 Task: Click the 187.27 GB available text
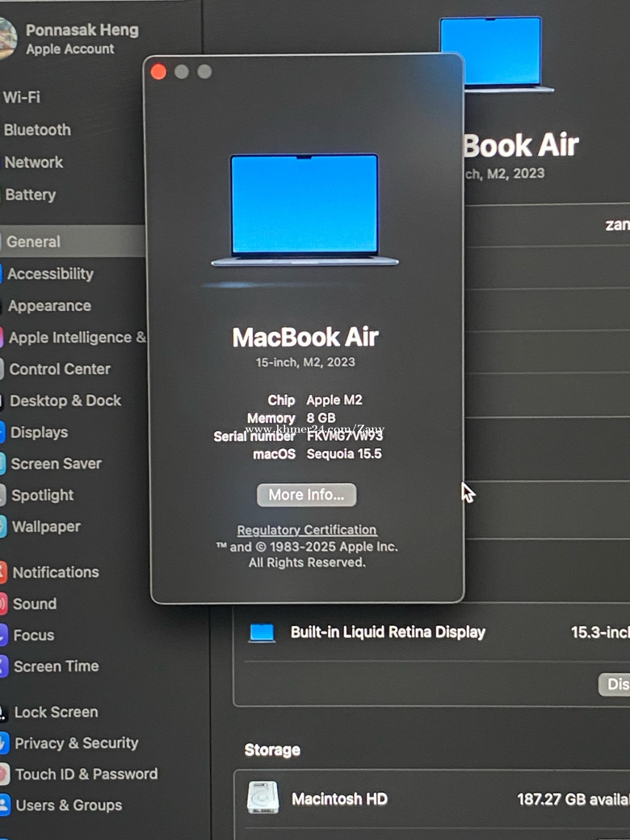pyautogui.click(x=574, y=799)
